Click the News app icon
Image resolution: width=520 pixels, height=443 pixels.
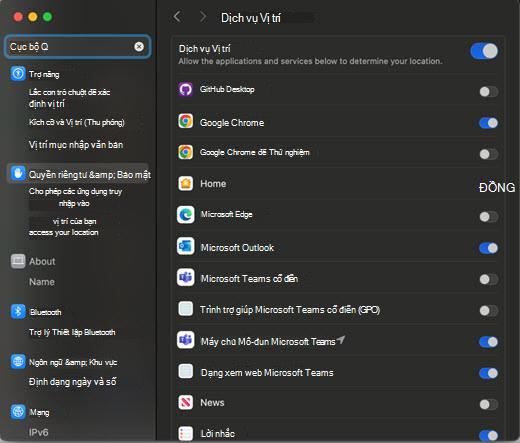(x=186, y=402)
